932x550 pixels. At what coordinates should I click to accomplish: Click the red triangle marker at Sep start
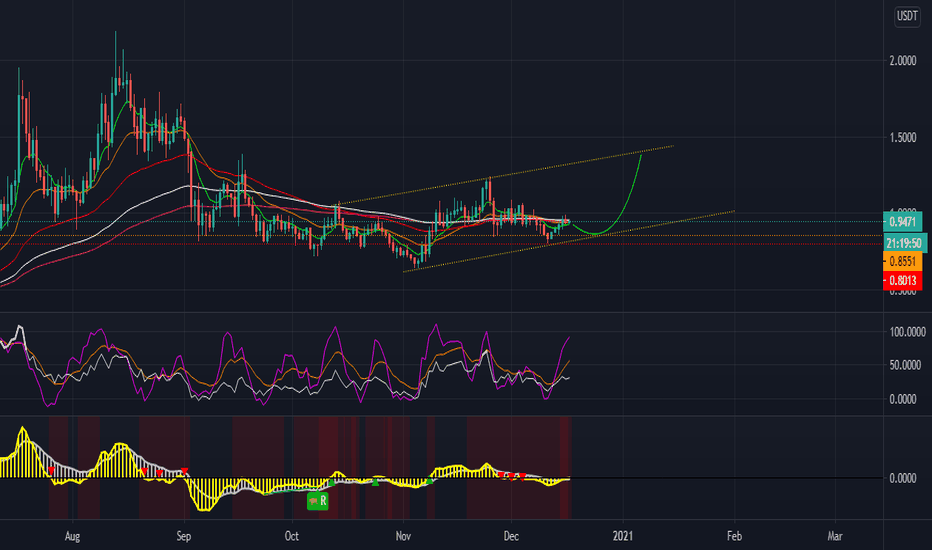point(184,472)
